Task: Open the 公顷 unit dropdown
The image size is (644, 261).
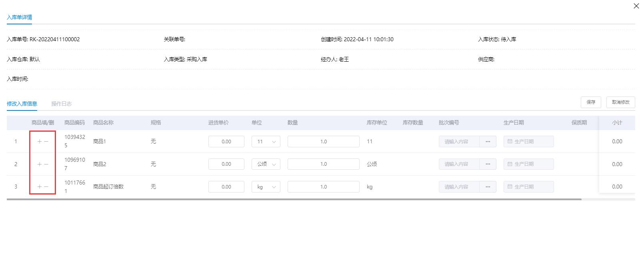Action: tap(266, 164)
